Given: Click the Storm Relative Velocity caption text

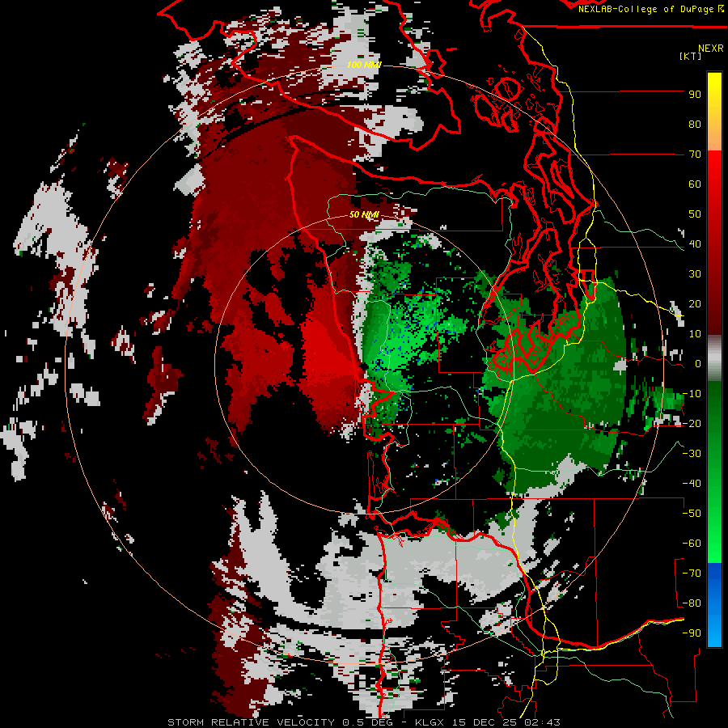Looking at the screenshot, I should [x=253, y=722].
